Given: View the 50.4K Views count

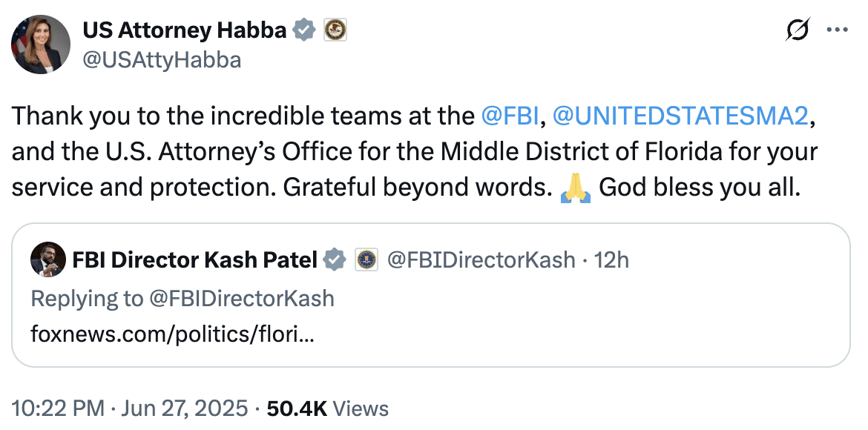Looking at the screenshot, I should [x=328, y=408].
